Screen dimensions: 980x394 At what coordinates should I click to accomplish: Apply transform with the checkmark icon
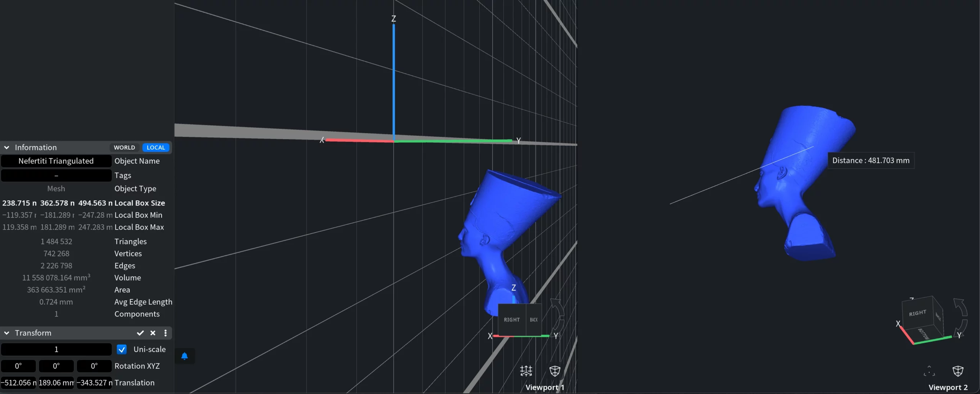tap(140, 333)
